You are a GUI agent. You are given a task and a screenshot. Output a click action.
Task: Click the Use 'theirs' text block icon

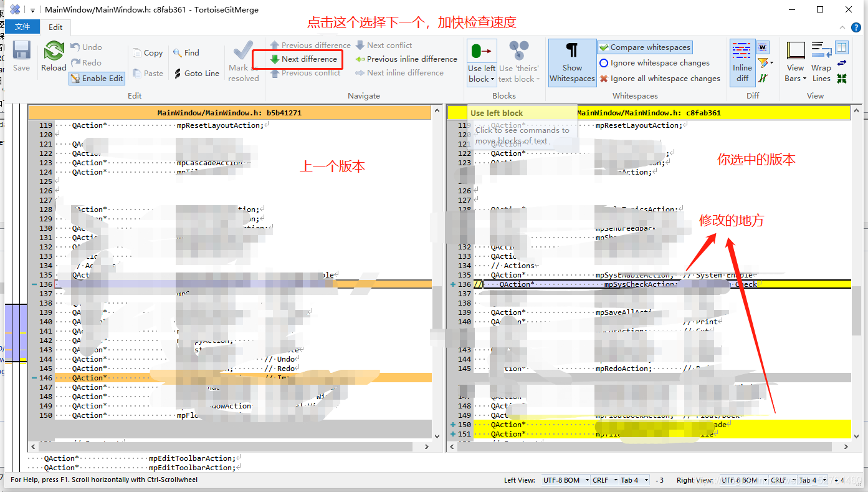[518, 51]
